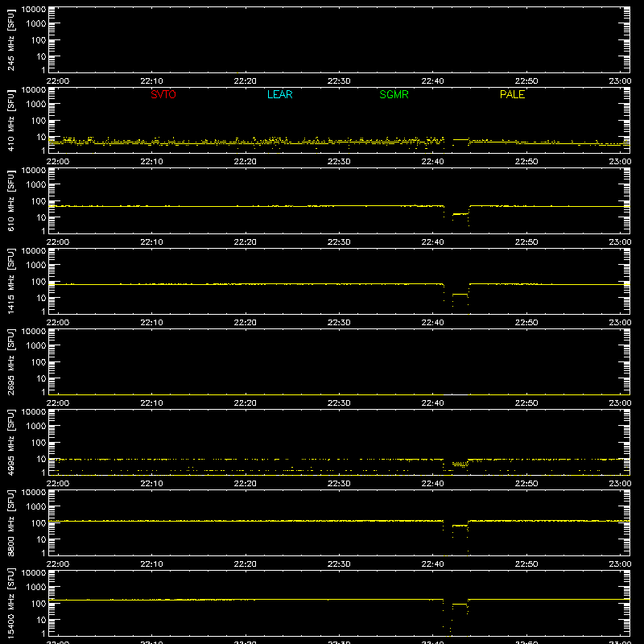Click 22:20 tick label below 610 MHz plot

[246, 242]
